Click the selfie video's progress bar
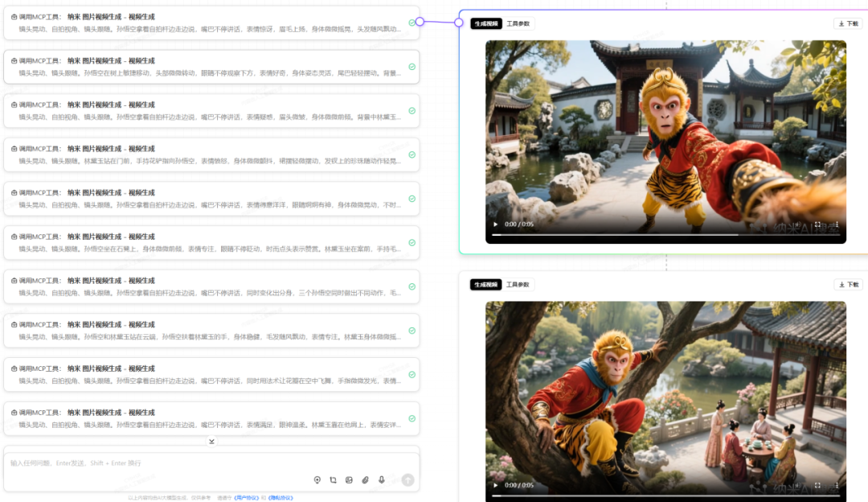 click(x=665, y=235)
